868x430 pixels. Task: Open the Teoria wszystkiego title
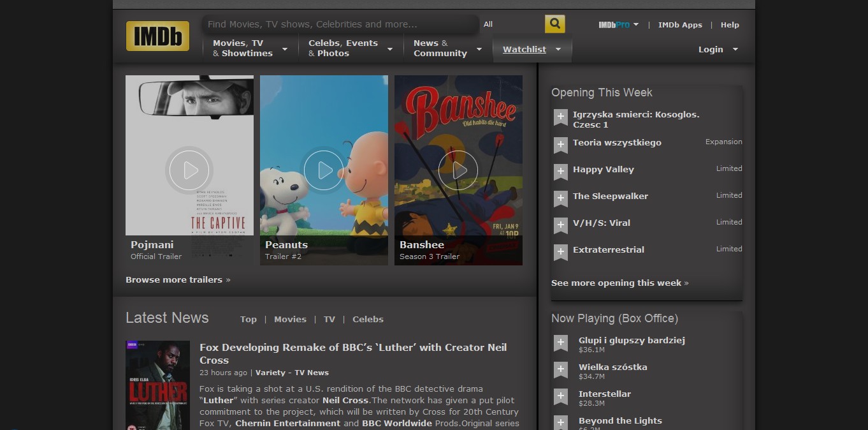click(x=617, y=142)
